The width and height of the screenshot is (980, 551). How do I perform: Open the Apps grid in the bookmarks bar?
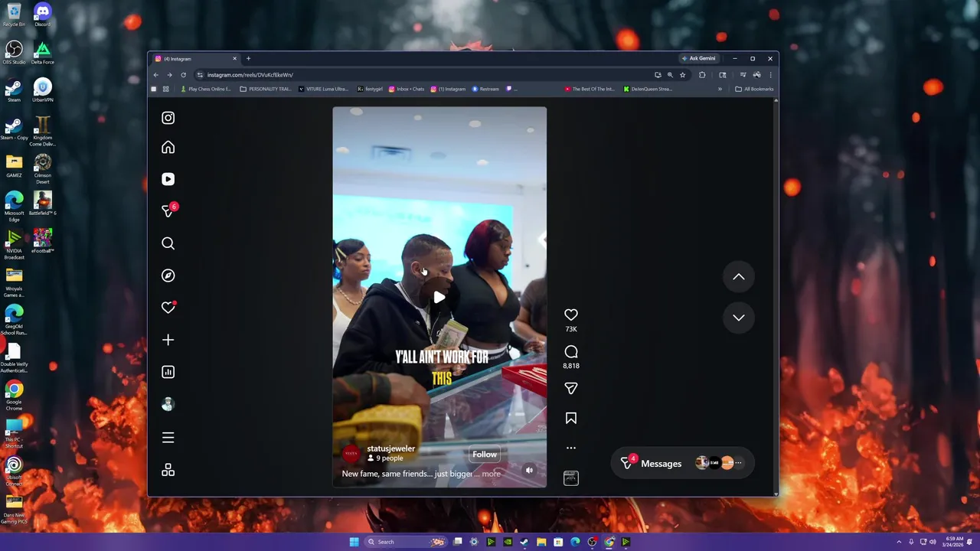tap(165, 89)
